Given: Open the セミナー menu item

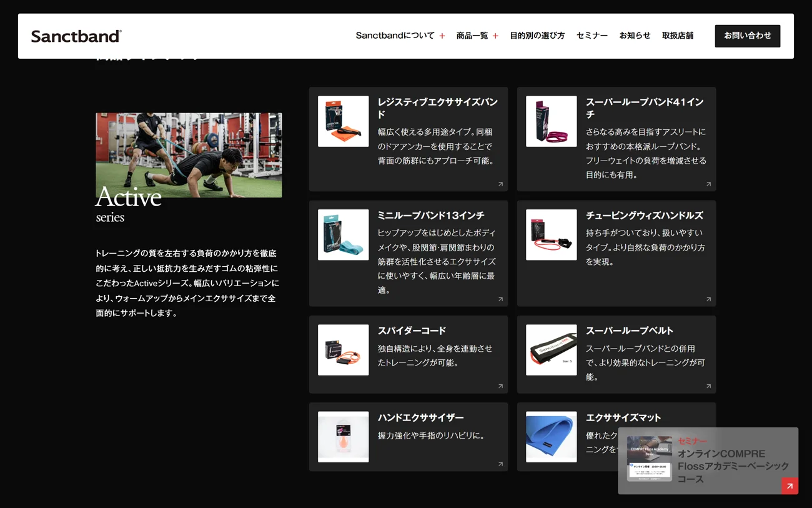Looking at the screenshot, I should [x=592, y=36].
